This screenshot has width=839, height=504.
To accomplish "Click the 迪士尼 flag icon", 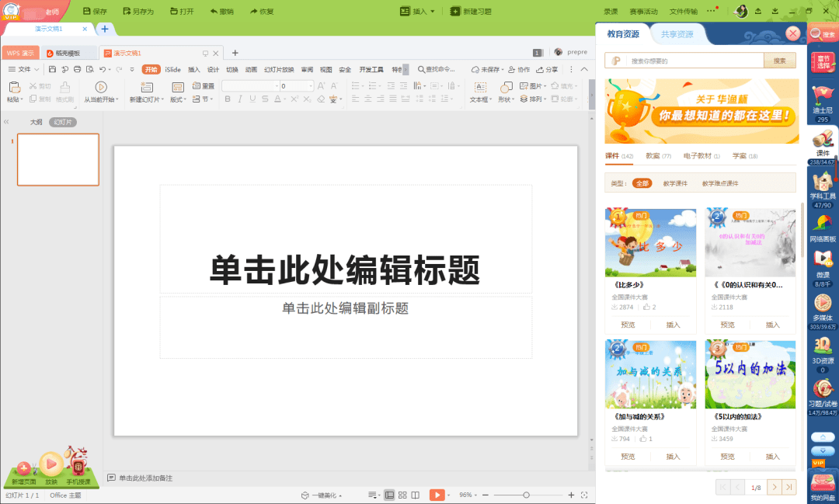I will click(x=822, y=96).
